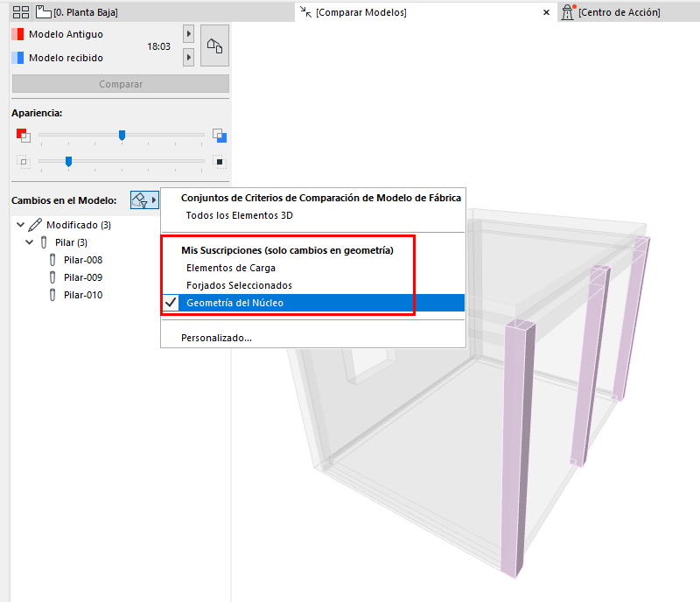Open the Modelo recibido arrow dropdown
Image resolution: width=700 pixels, height=602 pixels.
click(188, 57)
